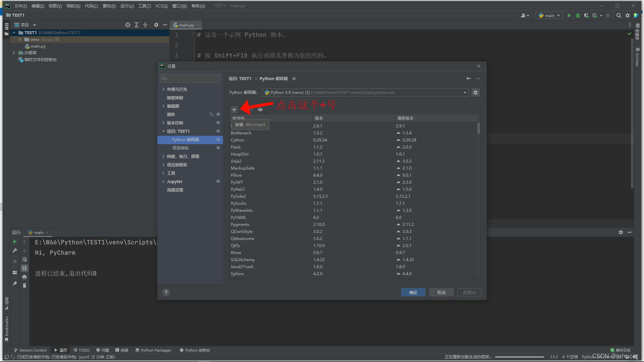Open Version Control tool window
The height and width of the screenshot is (362, 644).
(x=30, y=350)
